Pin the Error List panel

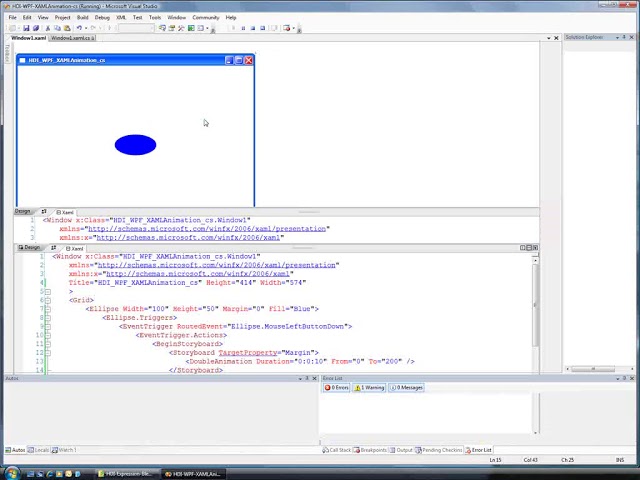(624, 378)
